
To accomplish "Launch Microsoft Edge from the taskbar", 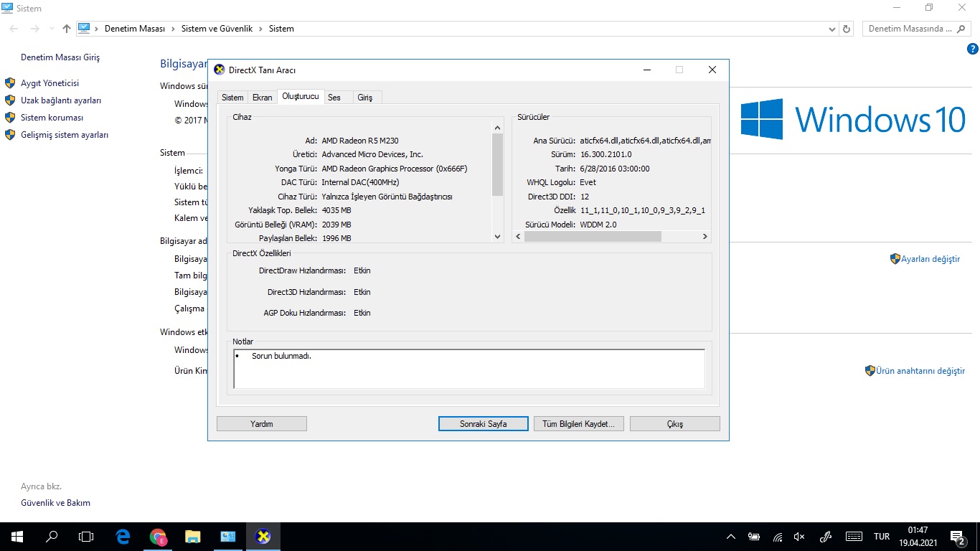I will coord(123,537).
